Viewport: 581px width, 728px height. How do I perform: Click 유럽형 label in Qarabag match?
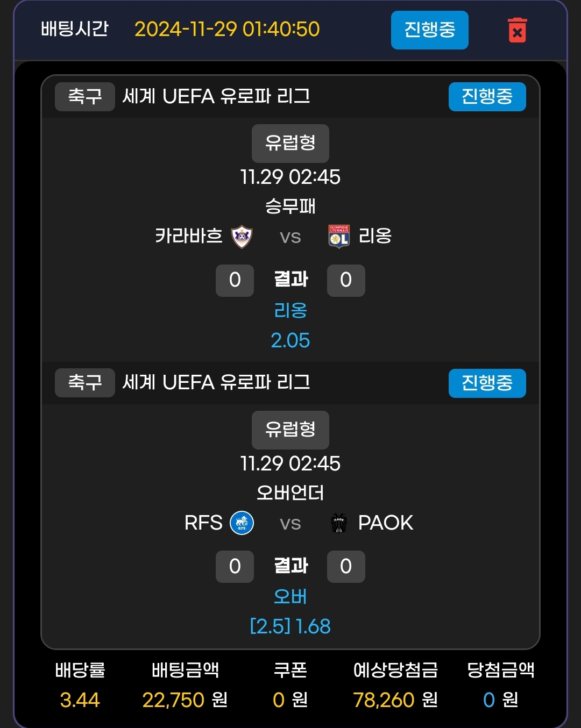290,144
